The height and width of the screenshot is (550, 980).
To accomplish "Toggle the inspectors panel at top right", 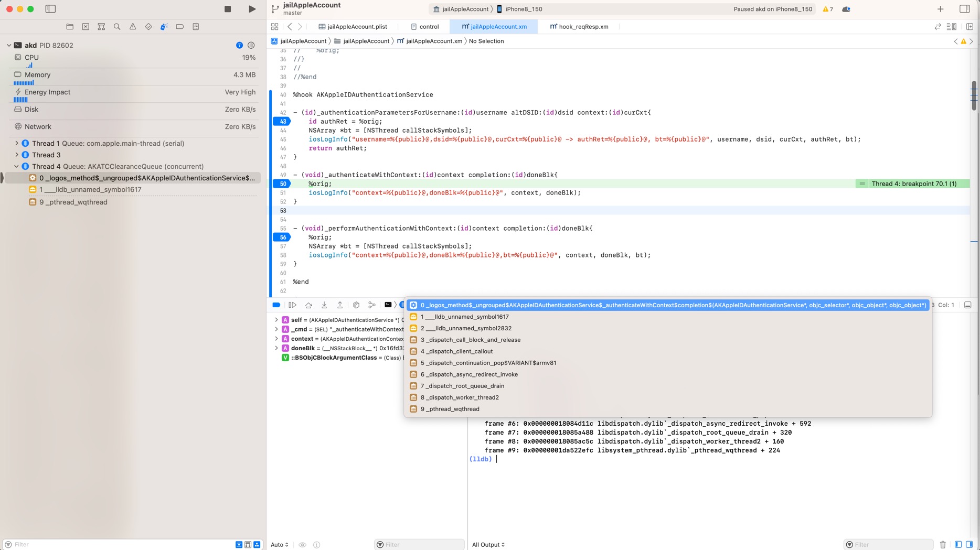I will point(964,9).
